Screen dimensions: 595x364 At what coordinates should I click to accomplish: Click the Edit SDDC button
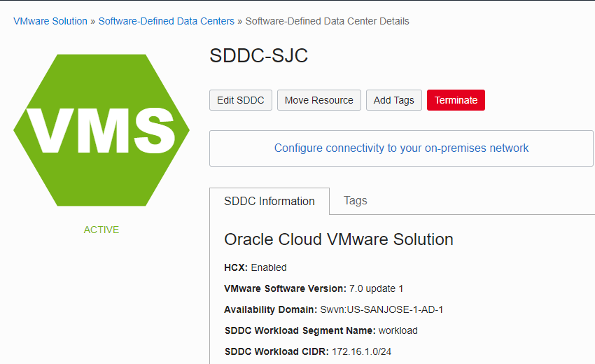coord(241,100)
